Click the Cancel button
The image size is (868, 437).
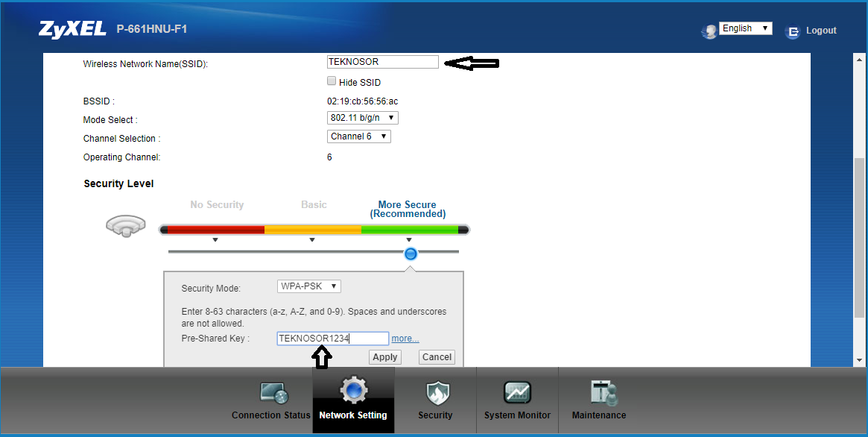pyautogui.click(x=437, y=357)
